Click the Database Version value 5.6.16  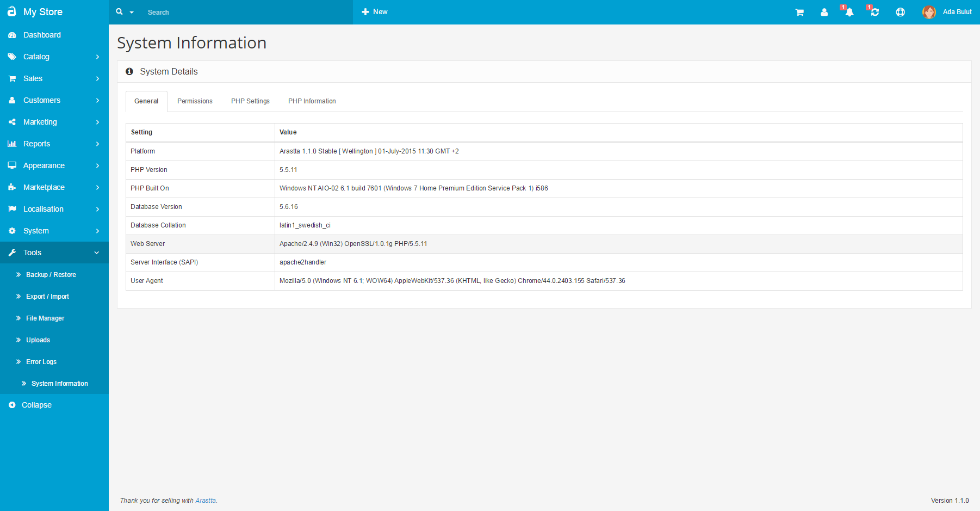tap(289, 207)
